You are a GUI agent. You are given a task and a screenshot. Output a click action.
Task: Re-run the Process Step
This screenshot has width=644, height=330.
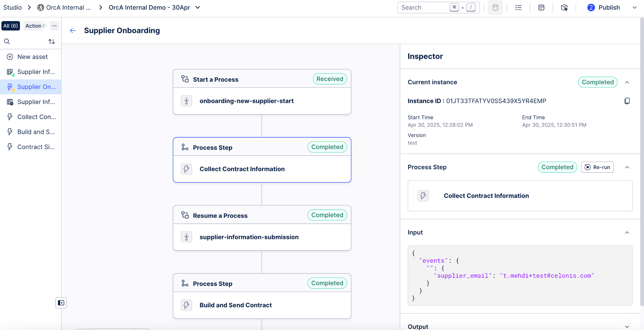597,167
